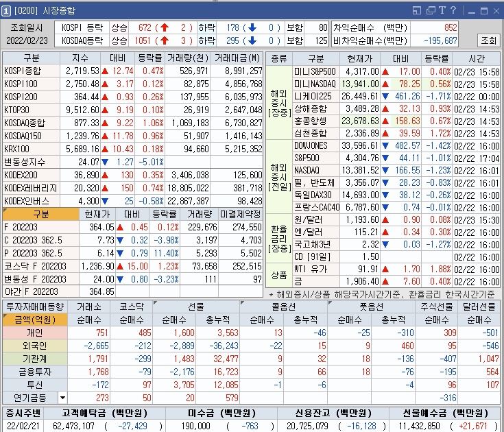Select the 야간 F 202203 row

pos(132,291)
